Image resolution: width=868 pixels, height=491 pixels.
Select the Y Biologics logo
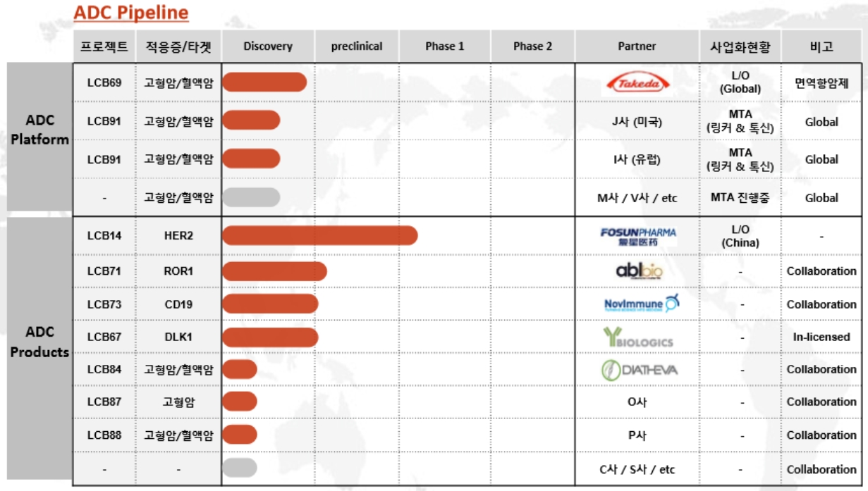pos(637,337)
